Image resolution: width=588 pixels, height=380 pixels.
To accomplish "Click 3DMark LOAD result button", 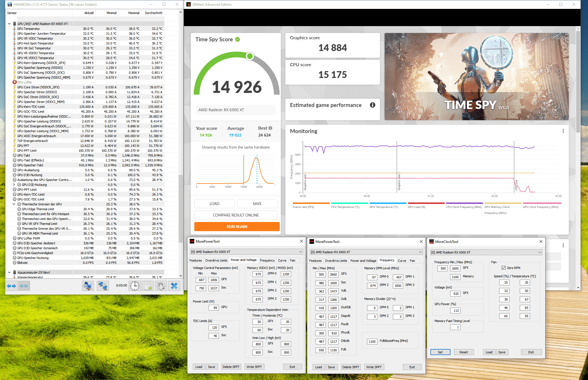I will [x=214, y=204].
